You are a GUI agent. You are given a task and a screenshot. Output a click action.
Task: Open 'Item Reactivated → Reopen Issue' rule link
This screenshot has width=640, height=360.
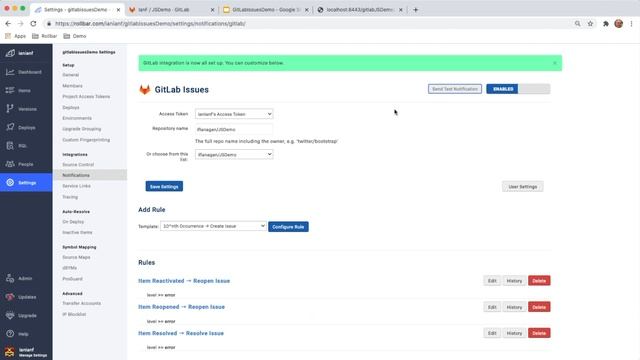[184, 281]
